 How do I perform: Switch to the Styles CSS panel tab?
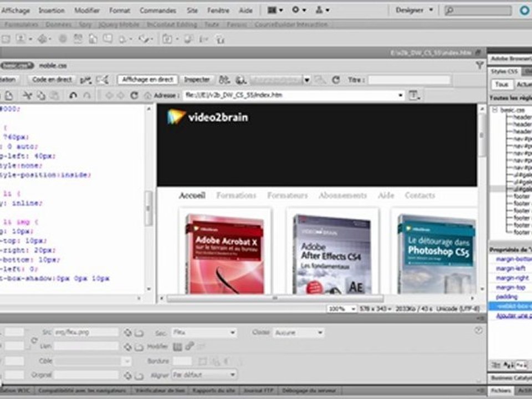(x=504, y=71)
